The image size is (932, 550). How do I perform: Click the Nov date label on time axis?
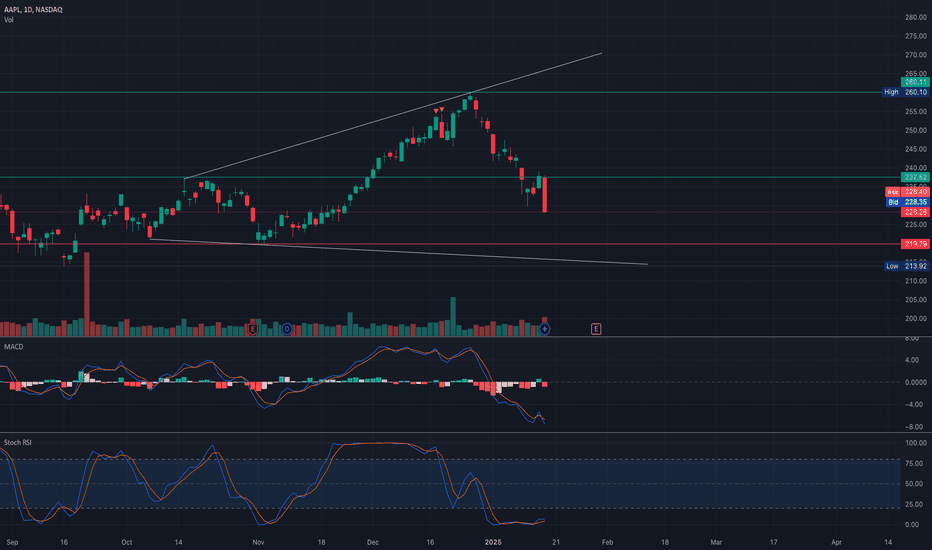click(258, 542)
